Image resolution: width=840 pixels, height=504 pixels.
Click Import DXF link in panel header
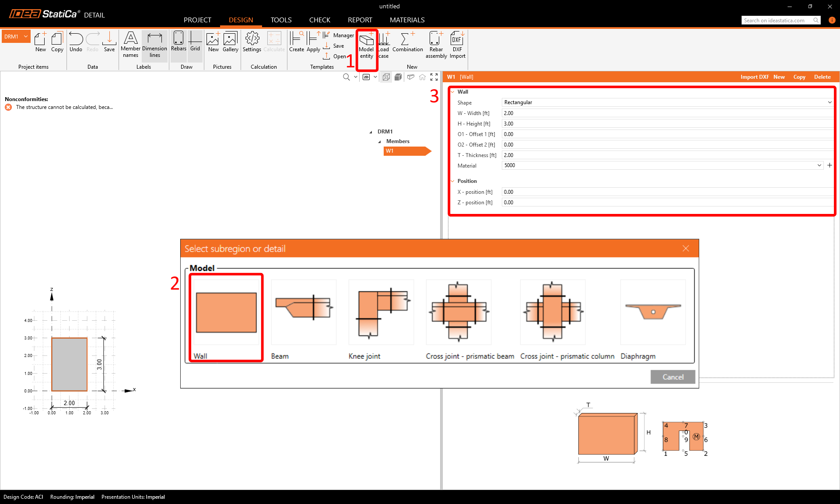click(754, 77)
